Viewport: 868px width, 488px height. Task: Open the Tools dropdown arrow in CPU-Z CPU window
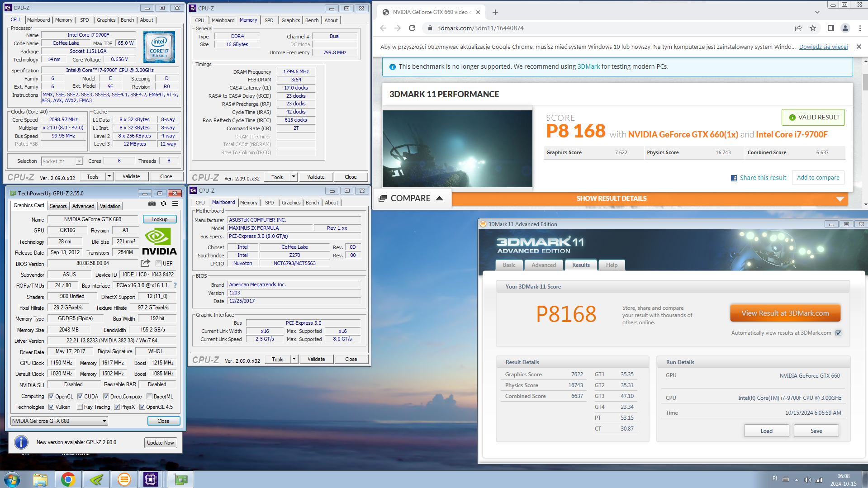tap(109, 176)
